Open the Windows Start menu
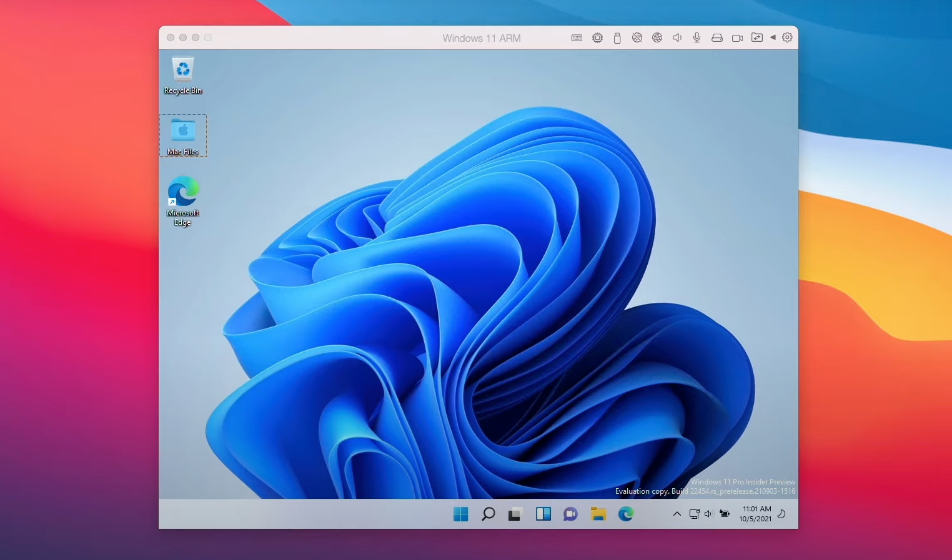The image size is (952, 560). tap(461, 514)
